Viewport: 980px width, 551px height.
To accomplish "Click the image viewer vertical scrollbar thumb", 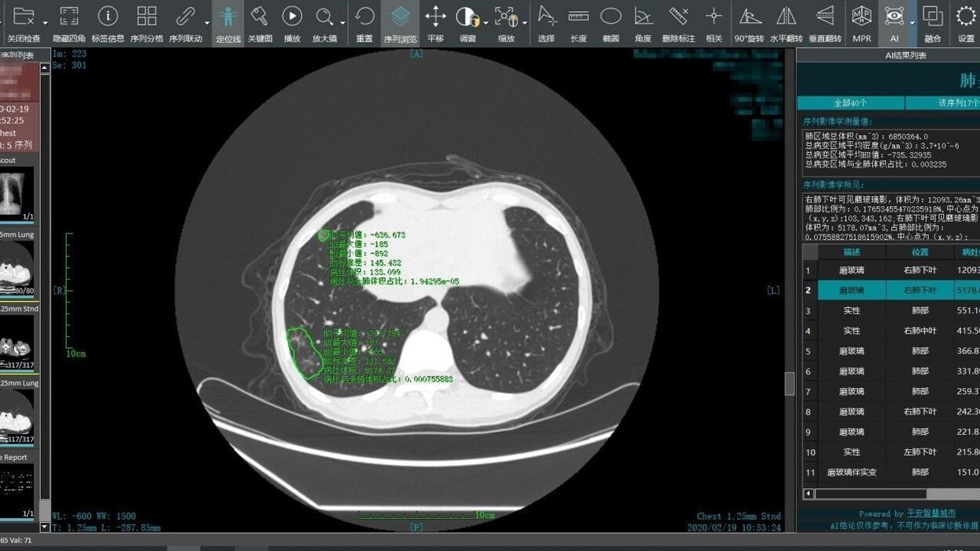I will [x=789, y=383].
